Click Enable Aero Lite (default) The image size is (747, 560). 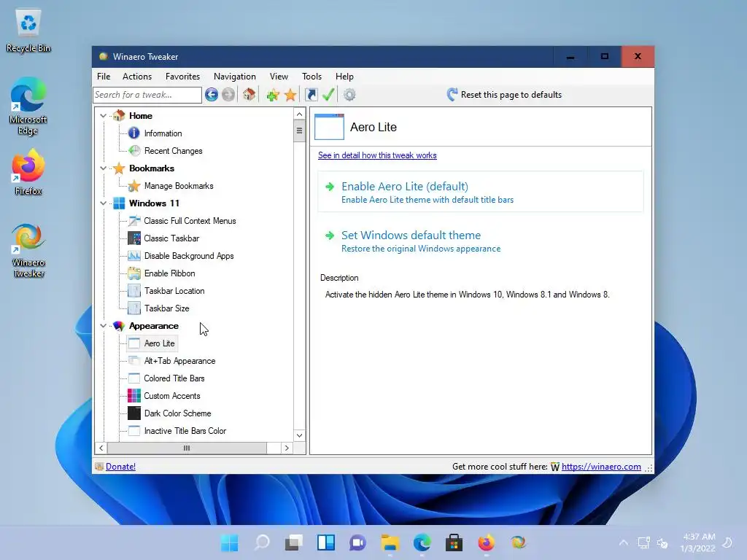coord(480,192)
